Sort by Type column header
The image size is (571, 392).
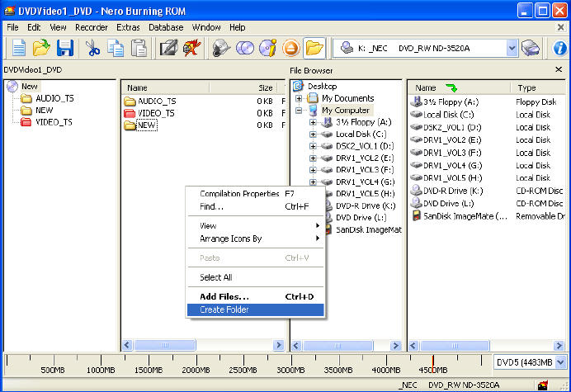[538, 87]
